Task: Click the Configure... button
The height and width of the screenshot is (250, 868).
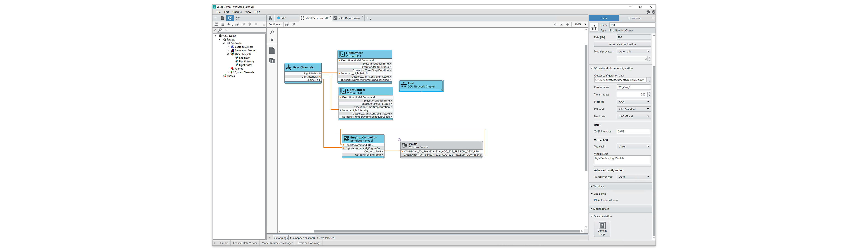Action: pyautogui.click(x=275, y=24)
